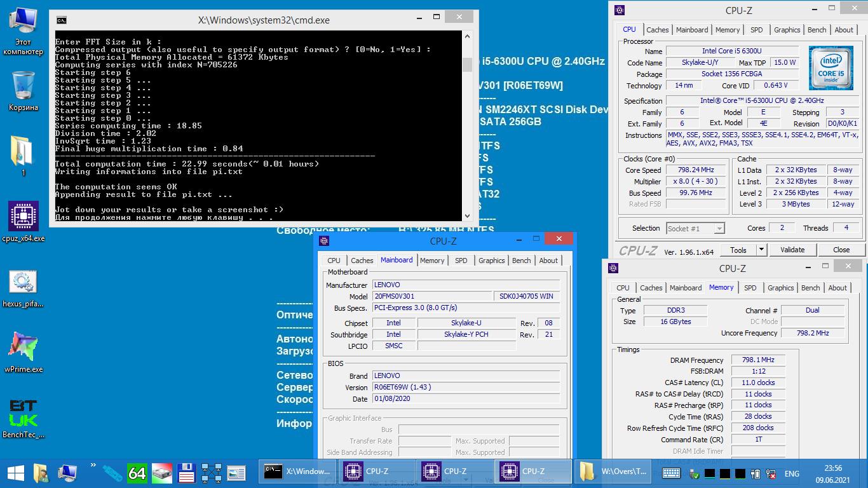
Task: Click the safely remove hardware tray icon
Action: point(695,473)
